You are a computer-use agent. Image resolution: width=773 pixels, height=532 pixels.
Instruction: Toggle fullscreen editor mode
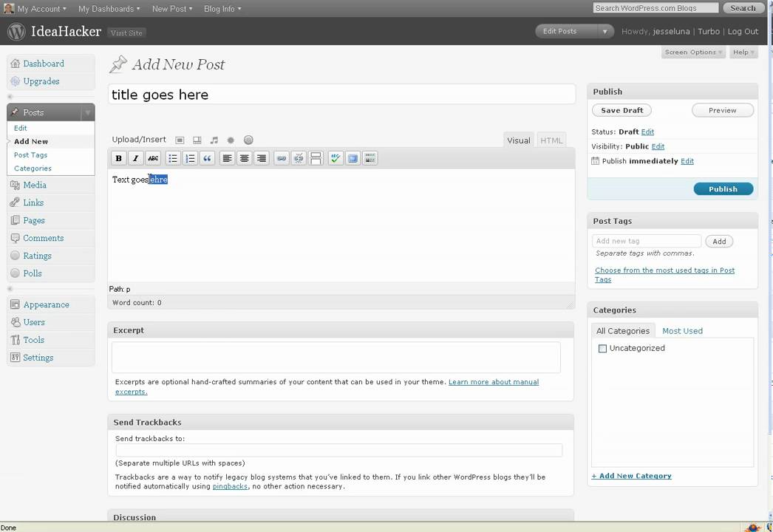coord(353,158)
